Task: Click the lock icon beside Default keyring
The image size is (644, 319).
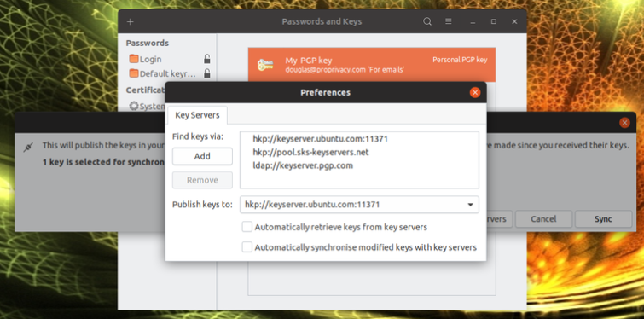Action: point(207,73)
